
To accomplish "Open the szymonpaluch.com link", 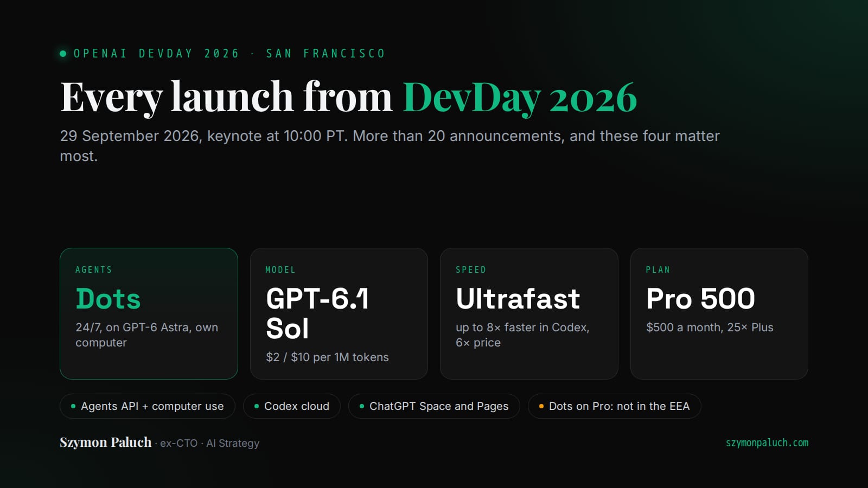I will [767, 443].
